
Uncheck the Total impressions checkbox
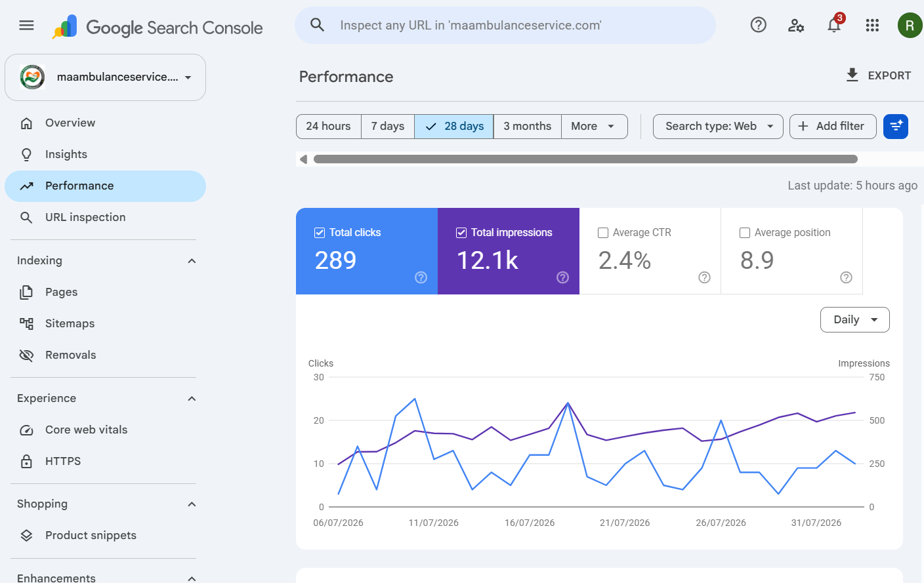(461, 233)
